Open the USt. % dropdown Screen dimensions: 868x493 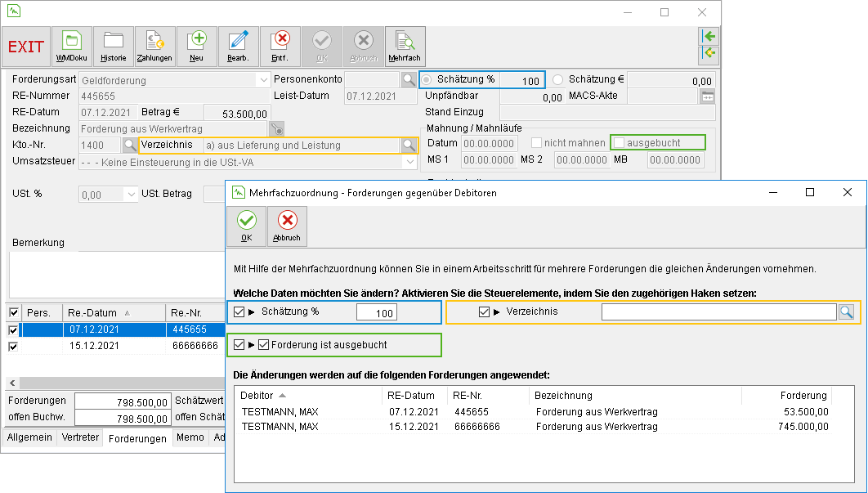131,195
